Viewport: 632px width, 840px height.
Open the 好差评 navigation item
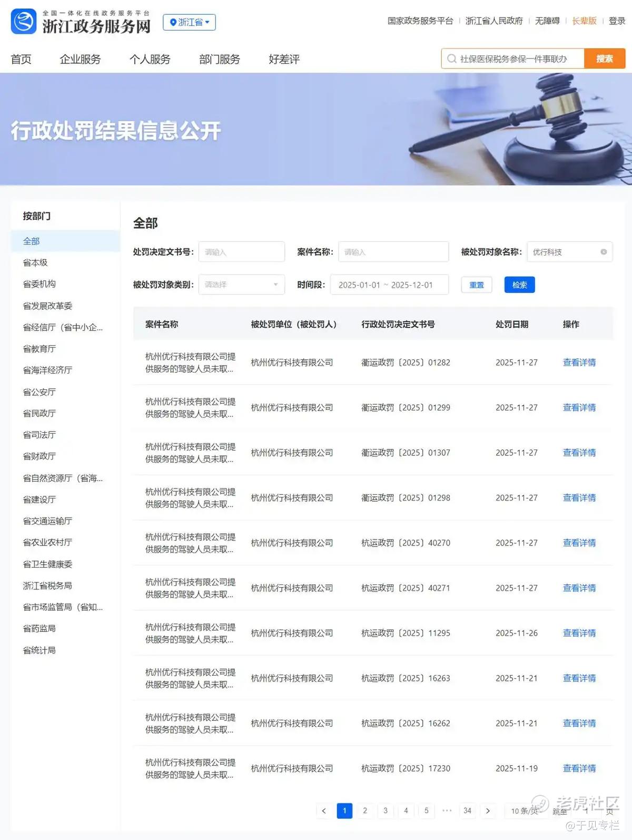(284, 59)
